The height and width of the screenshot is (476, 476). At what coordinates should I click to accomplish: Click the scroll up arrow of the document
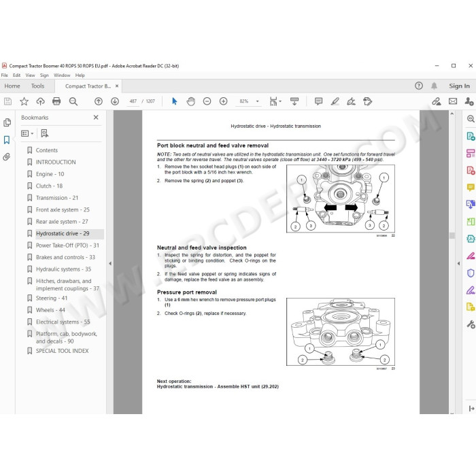click(452, 114)
